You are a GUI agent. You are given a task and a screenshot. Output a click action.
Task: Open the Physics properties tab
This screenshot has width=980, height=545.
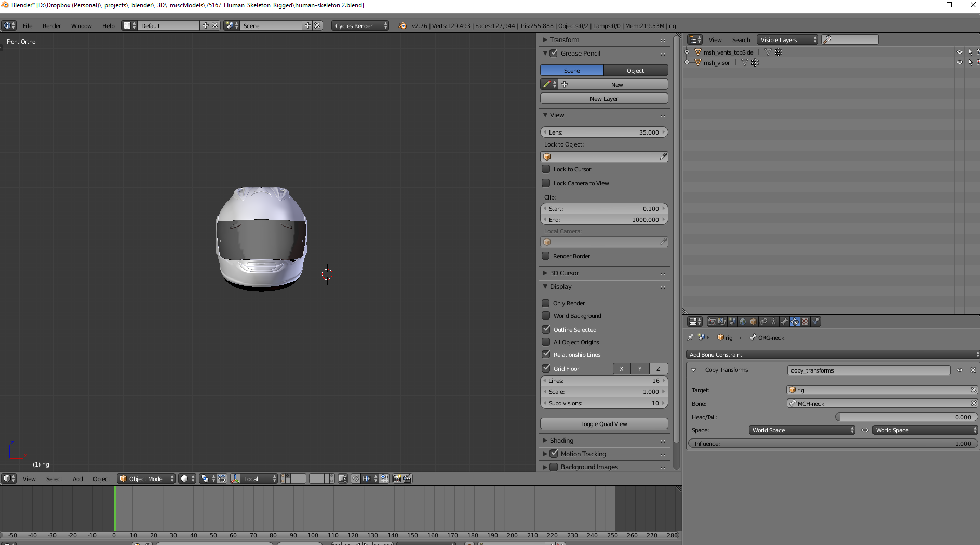pos(815,322)
